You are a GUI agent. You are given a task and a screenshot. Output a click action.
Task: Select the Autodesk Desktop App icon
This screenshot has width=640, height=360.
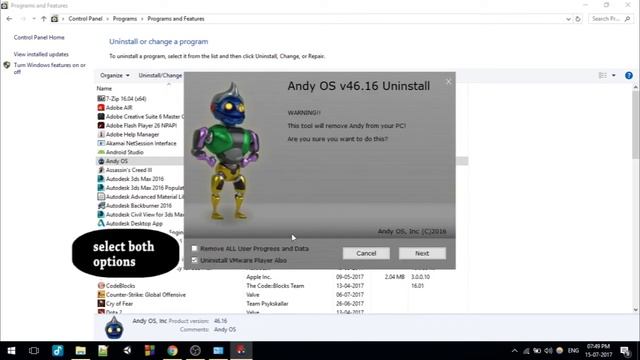click(x=101, y=223)
